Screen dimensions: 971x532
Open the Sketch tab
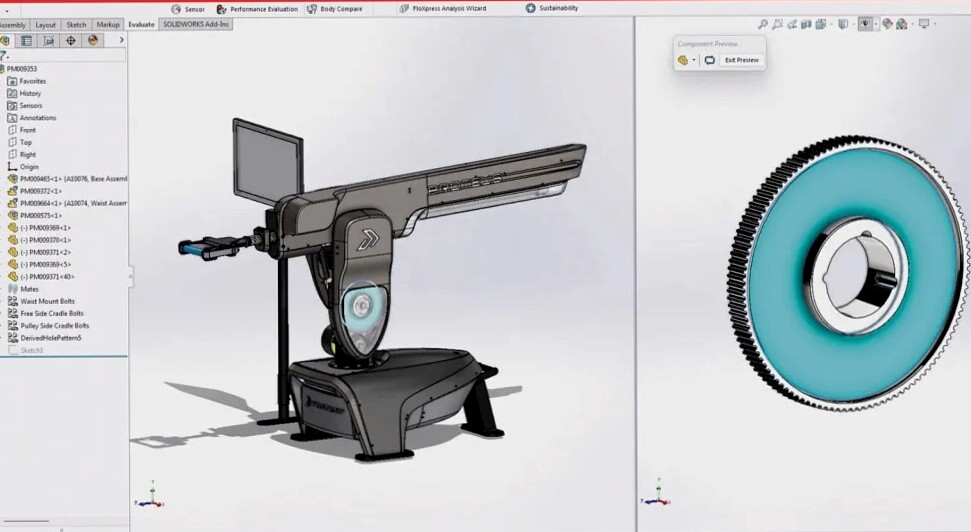(x=76, y=25)
